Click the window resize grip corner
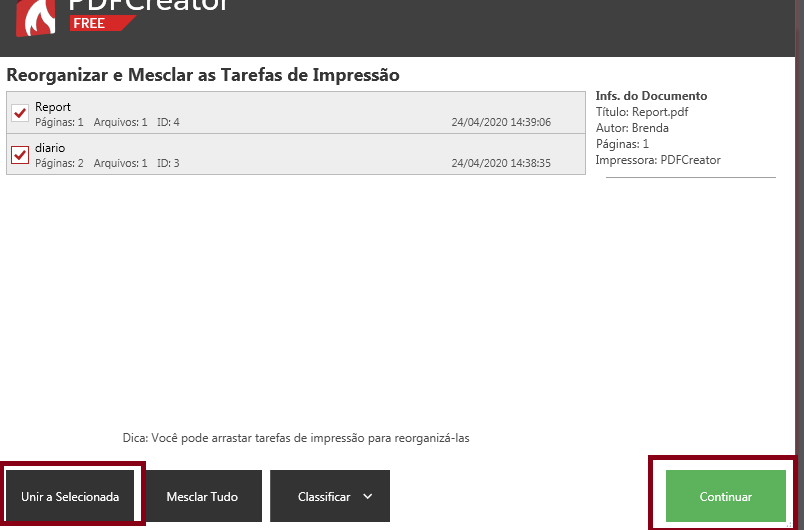Screen dimensions: 804x530 click(x=790, y=524)
